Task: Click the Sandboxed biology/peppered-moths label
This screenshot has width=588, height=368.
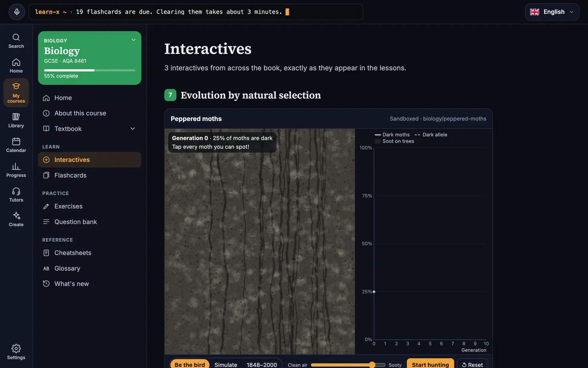Action: 438,119
